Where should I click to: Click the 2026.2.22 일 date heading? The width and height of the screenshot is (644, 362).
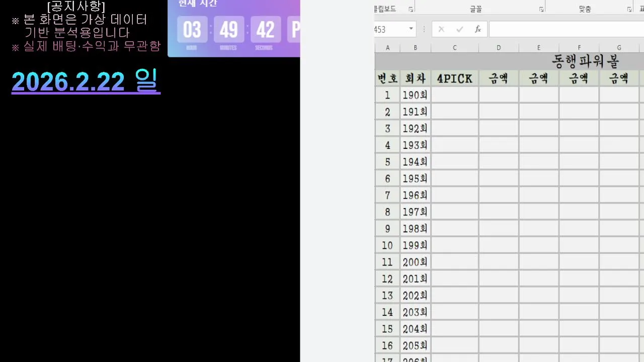click(x=86, y=81)
